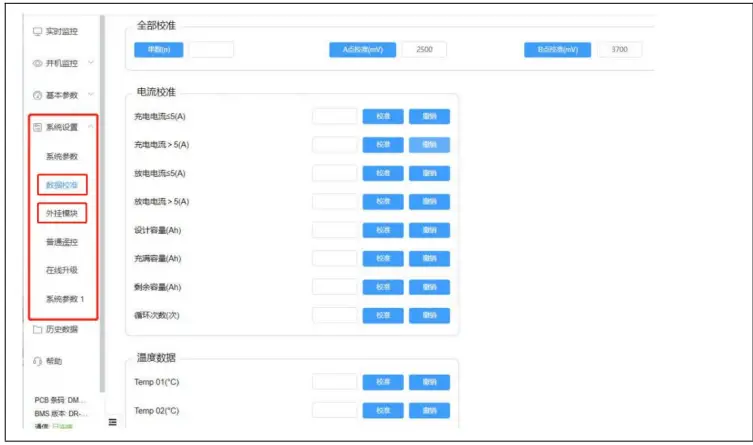Focus the 充满容量(Ah) input field
The height and width of the screenshot is (445, 753).
click(x=335, y=258)
